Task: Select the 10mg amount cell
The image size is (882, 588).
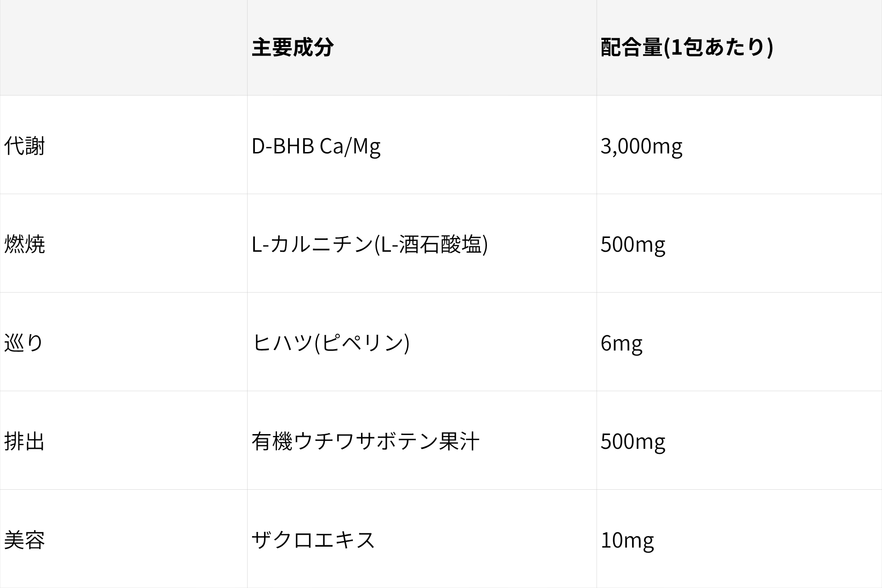Action: [x=739, y=539]
